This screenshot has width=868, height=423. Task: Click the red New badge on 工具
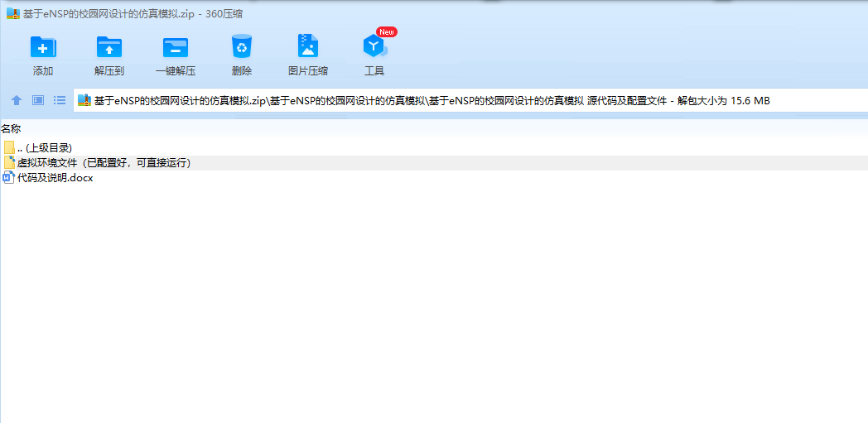[387, 32]
